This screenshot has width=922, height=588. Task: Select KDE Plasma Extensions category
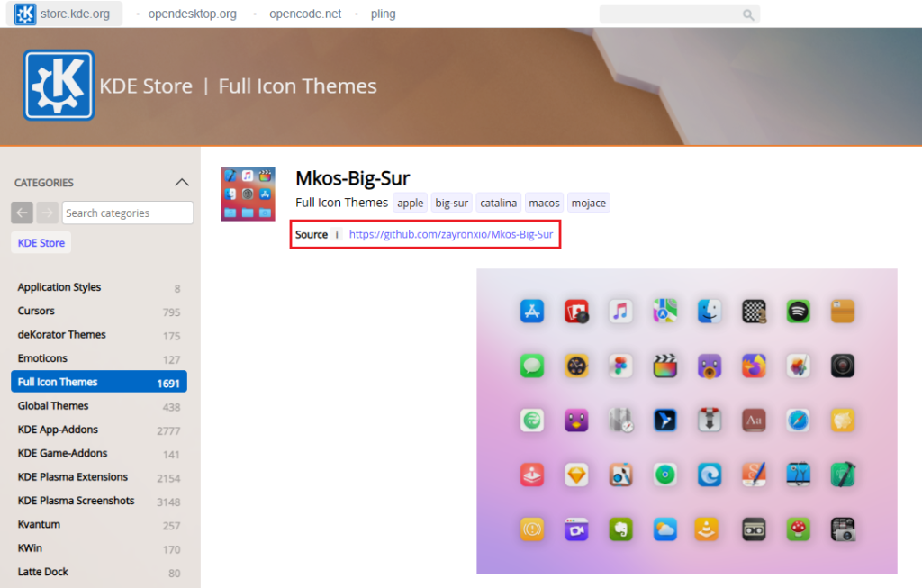(99, 477)
